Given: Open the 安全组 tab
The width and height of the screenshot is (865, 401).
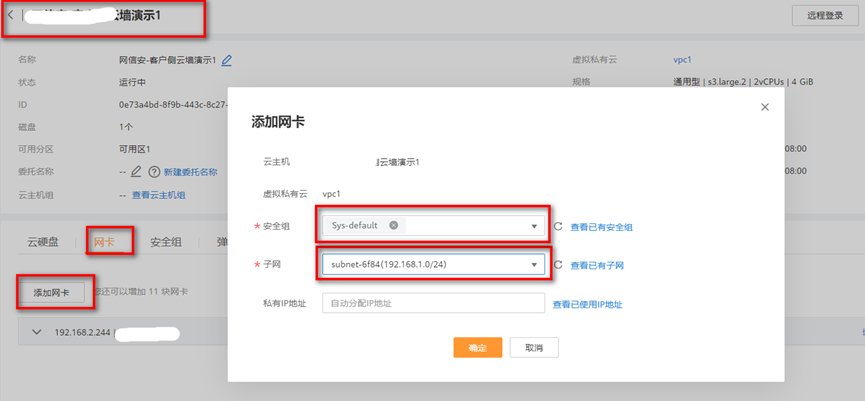Looking at the screenshot, I should [x=165, y=242].
